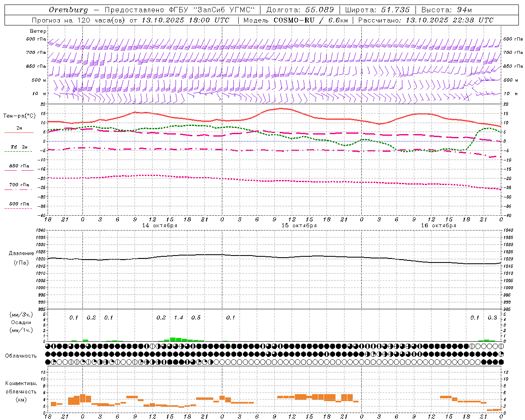The width and height of the screenshot is (525, 420).
Task: Click the 'Модель COSMO-RU / 6.6км' model label
Action: tap(295, 20)
